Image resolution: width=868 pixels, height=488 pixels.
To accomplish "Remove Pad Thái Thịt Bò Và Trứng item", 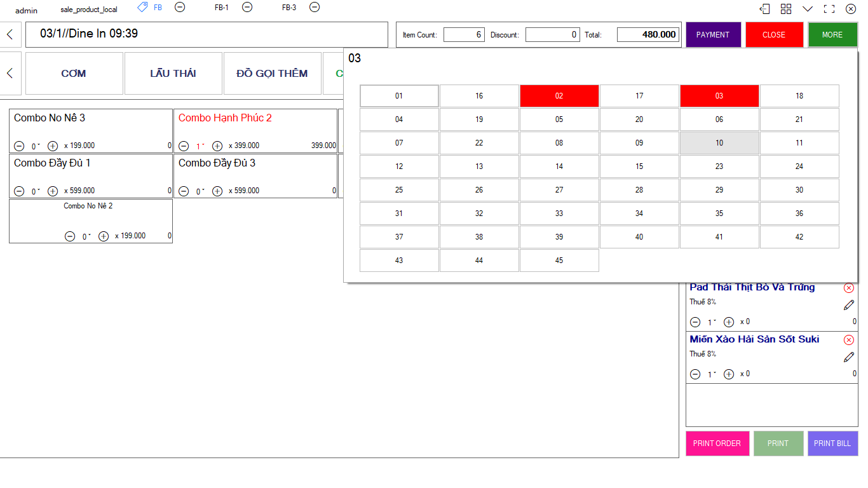I will point(849,288).
